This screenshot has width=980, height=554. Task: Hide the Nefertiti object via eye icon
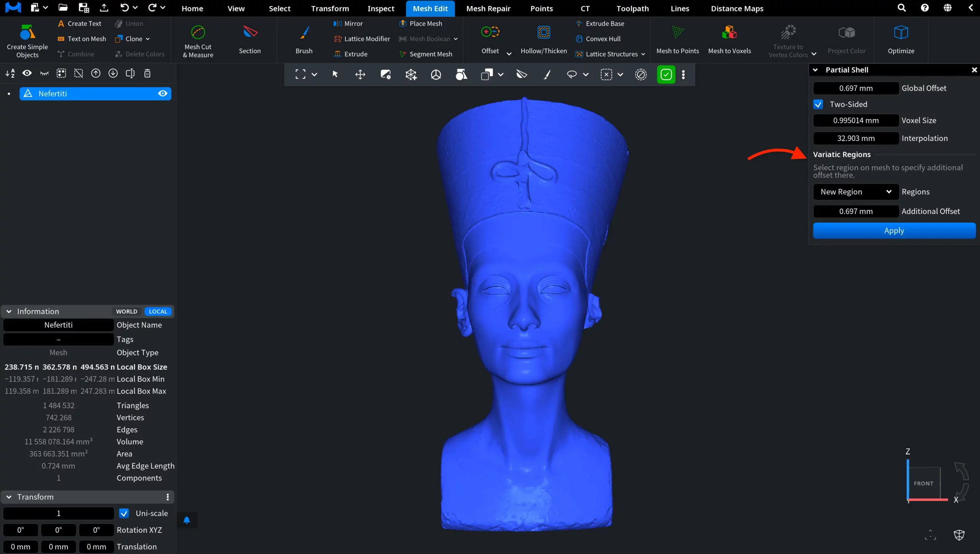point(163,93)
